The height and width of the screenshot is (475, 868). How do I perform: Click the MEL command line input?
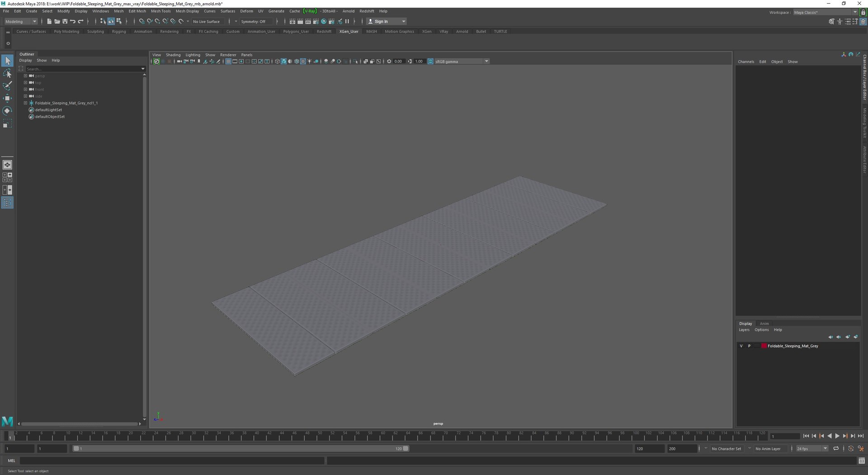[x=172, y=461]
